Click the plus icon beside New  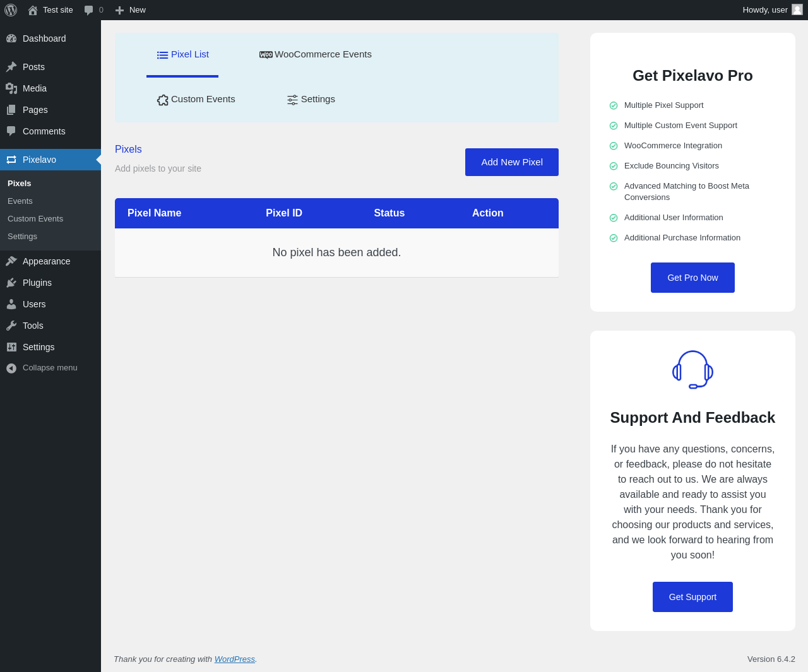[x=120, y=10]
